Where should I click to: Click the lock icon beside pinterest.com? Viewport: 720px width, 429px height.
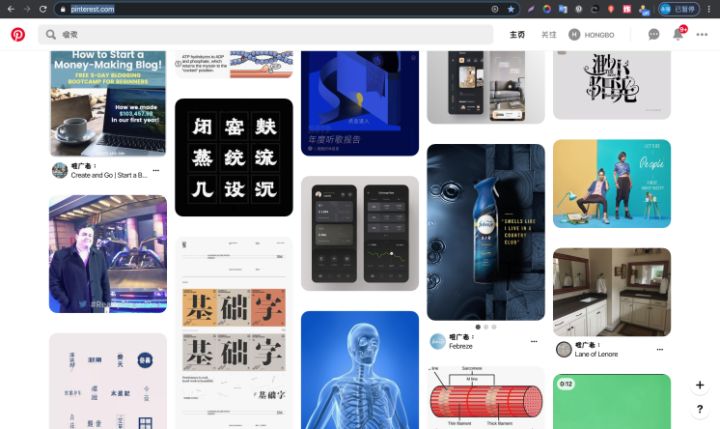point(63,9)
